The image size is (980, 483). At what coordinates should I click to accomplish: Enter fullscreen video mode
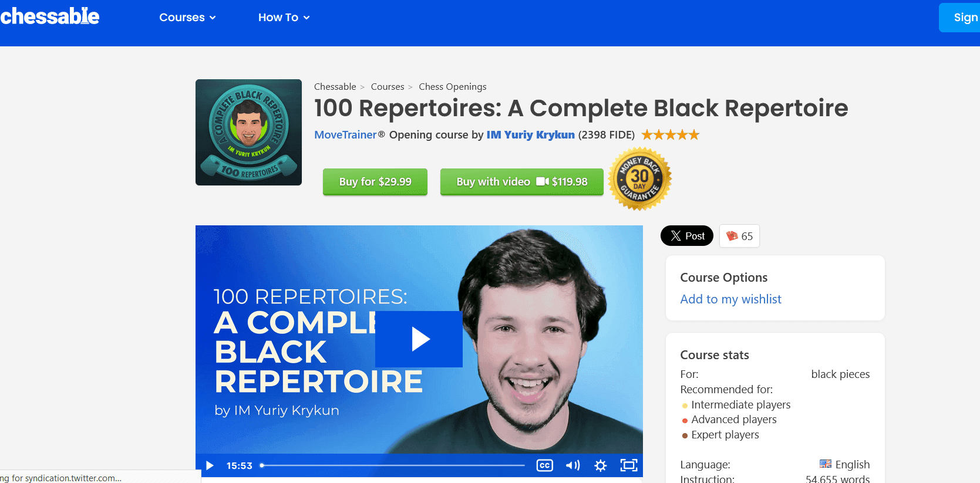tap(628, 465)
